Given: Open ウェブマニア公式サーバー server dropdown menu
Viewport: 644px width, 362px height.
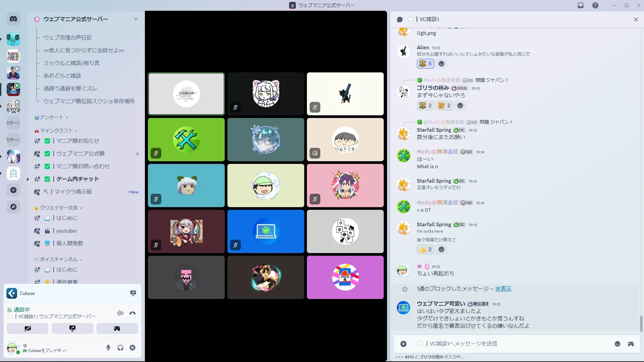Looking at the screenshot, I should click(136, 19).
